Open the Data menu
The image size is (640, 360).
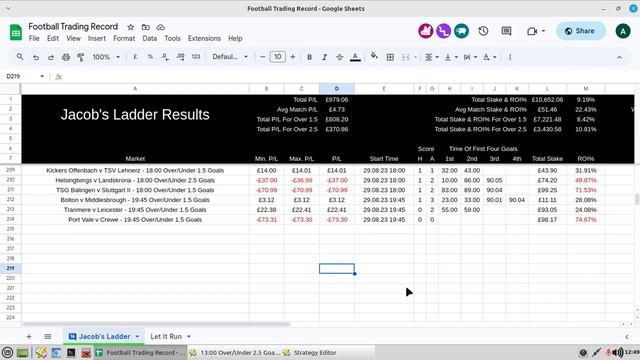(149, 38)
